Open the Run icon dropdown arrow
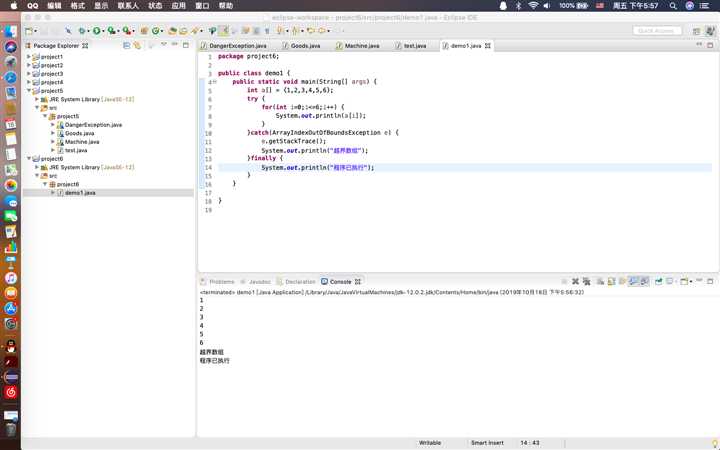 click(103, 32)
